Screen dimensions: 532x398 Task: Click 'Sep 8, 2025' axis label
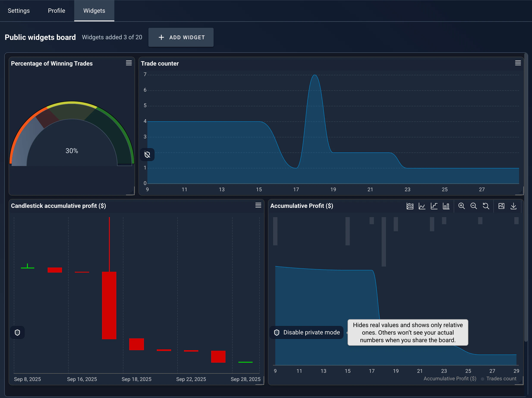click(x=27, y=379)
